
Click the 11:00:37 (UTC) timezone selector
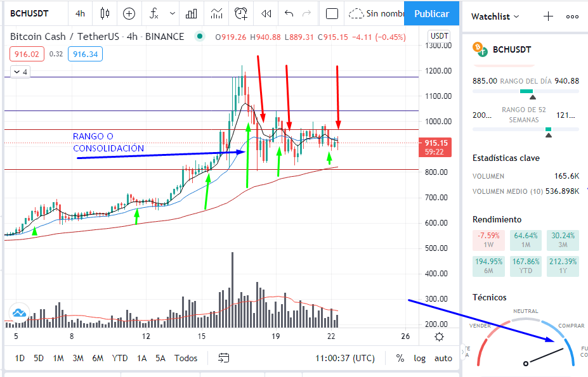click(x=344, y=358)
